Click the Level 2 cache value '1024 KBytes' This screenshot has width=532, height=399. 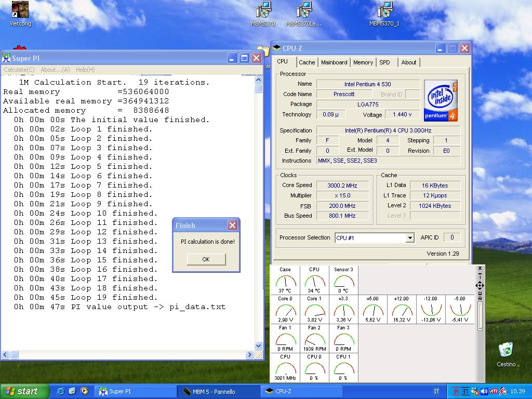pos(435,206)
